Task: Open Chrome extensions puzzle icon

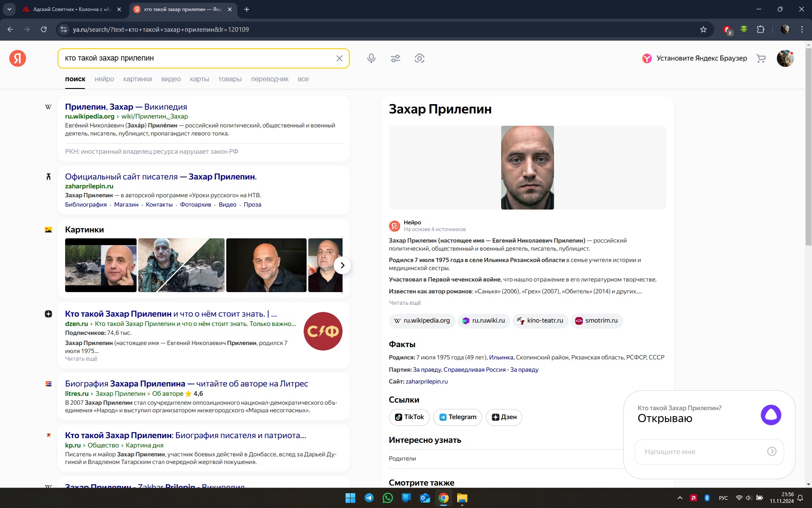Action: coord(760,29)
